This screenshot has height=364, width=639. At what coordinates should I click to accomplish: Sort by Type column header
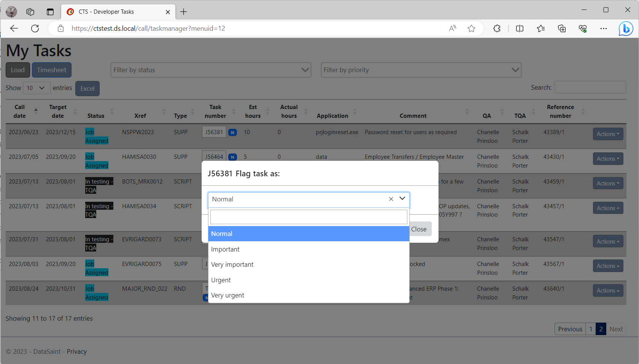tap(180, 116)
